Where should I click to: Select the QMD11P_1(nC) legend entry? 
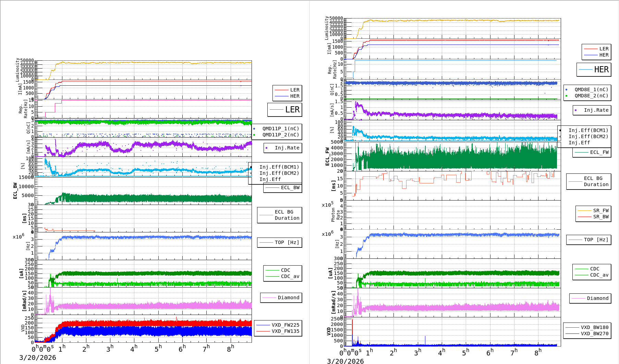pyautogui.click(x=280, y=129)
